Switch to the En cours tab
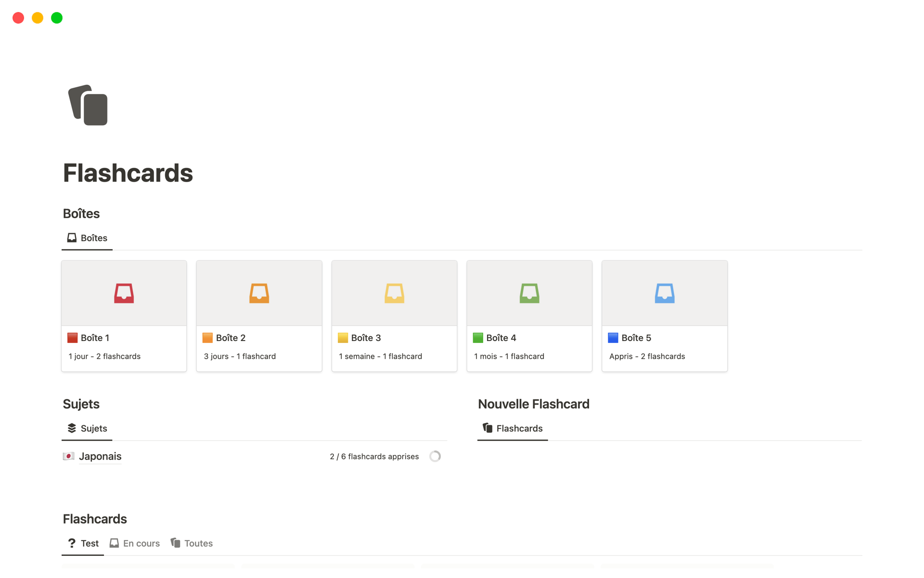This screenshot has height=578, width=924. pos(141,543)
